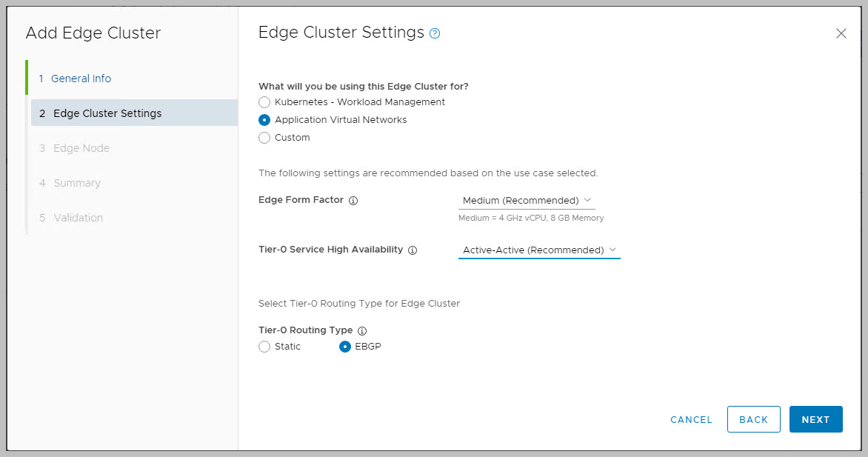Close the Add Edge Cluster dialog
Viewport: 868px width, 457px height.
(841, 33)
